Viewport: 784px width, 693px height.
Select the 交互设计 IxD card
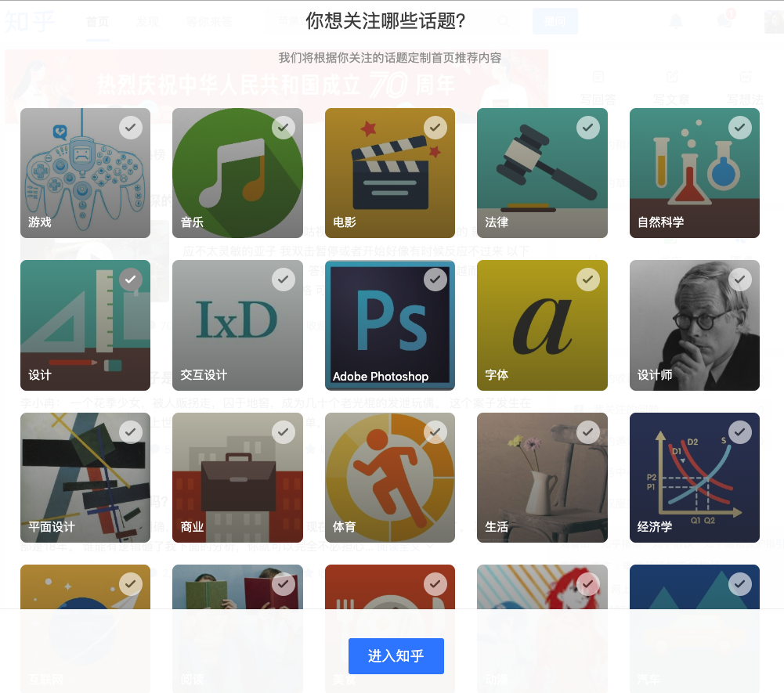click(237, 325)
